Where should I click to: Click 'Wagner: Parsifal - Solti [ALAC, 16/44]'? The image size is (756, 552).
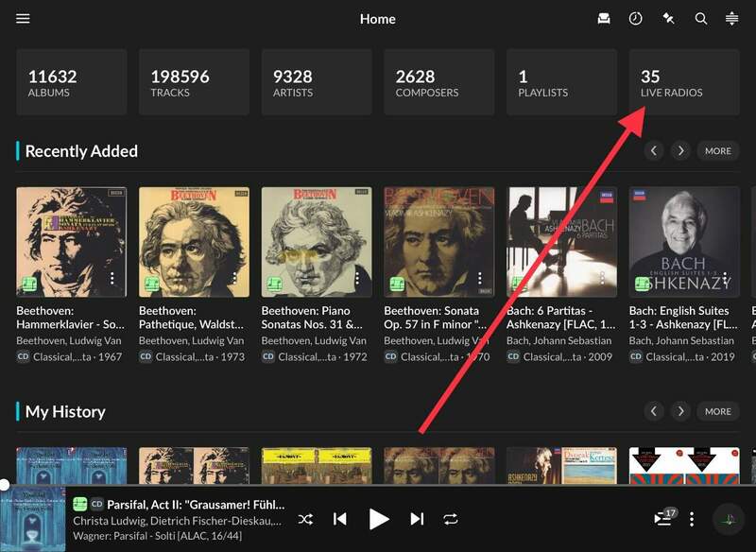point(157,536)
